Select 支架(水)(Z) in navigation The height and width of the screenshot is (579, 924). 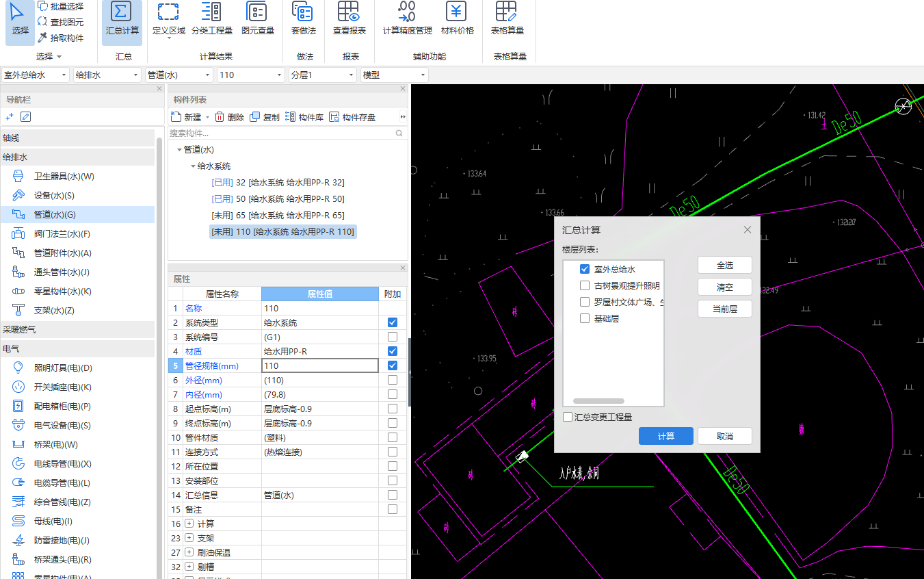[77, 311]
